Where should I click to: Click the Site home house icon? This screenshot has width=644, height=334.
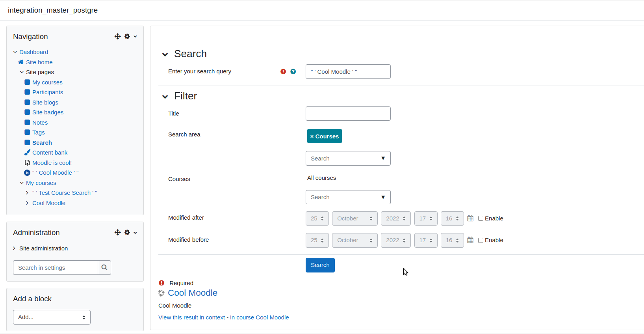pyautogui.click(x=21, y=62)
